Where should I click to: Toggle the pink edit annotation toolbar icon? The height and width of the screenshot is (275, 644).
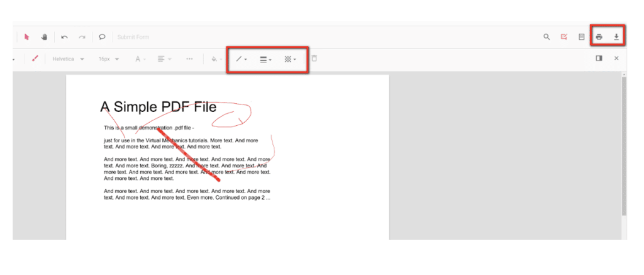point(564,37)
